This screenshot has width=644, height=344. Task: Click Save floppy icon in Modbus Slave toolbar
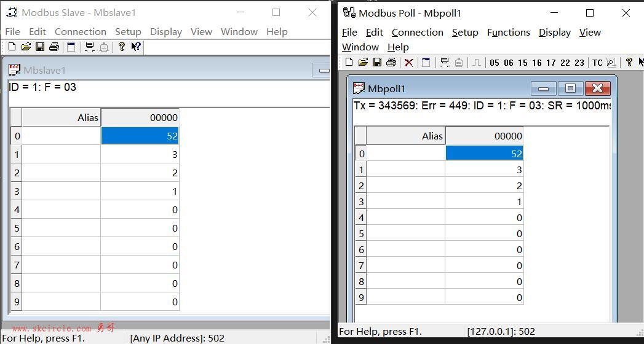(40, 47)
